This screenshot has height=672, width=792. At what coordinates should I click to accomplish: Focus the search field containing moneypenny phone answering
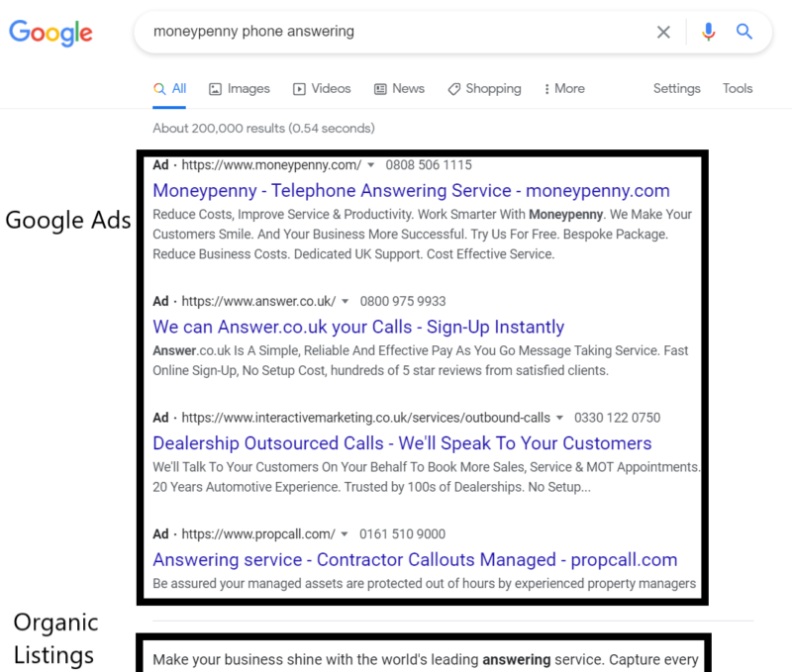pos(394,32)
